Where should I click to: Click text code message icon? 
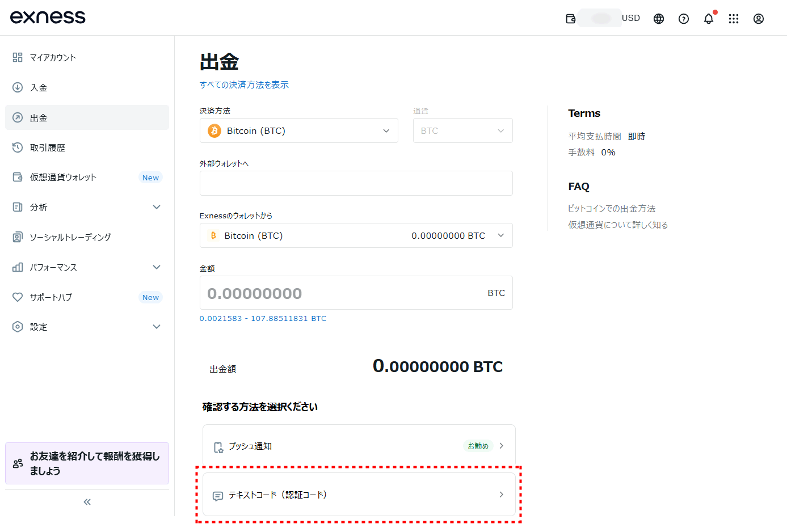218,496
